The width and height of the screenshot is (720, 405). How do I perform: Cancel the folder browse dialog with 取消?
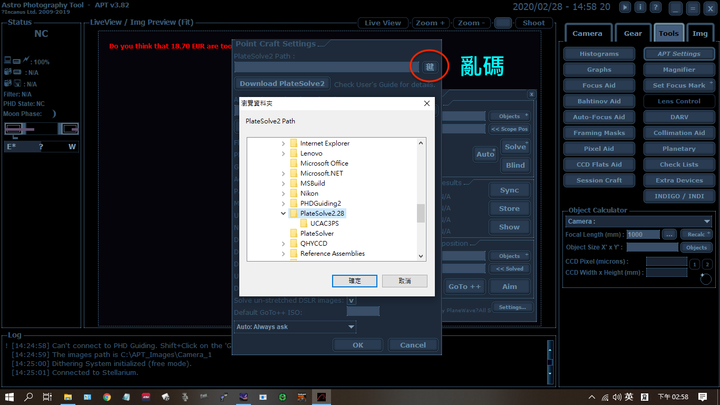point(405,281)
